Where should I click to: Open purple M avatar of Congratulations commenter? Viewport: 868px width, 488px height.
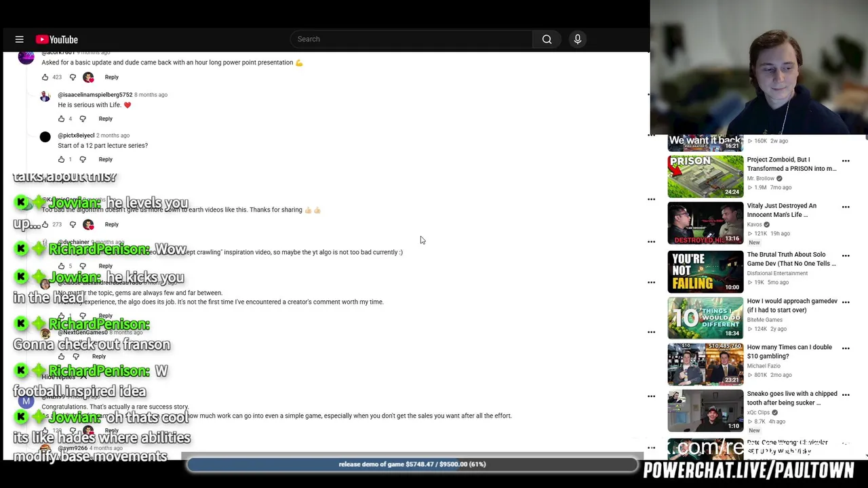[26, 401]
